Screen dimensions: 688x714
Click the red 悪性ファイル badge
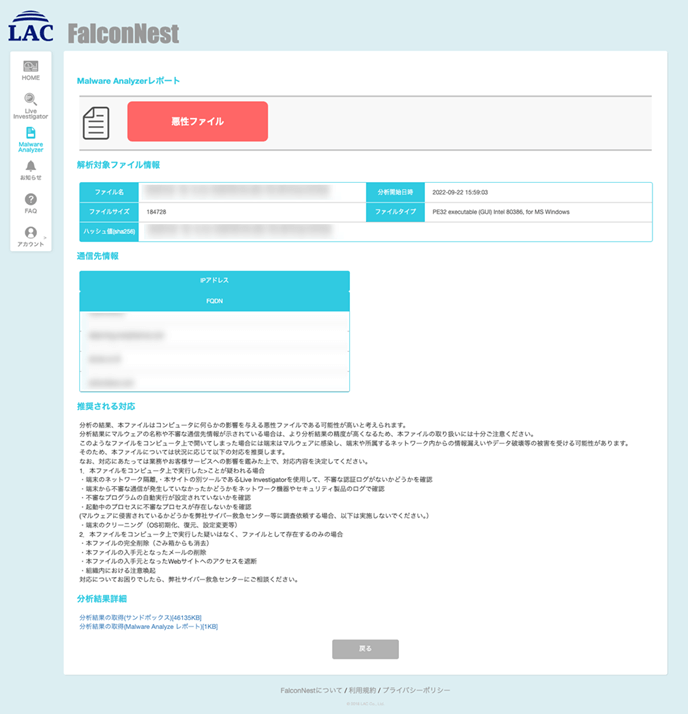[198, 121]
